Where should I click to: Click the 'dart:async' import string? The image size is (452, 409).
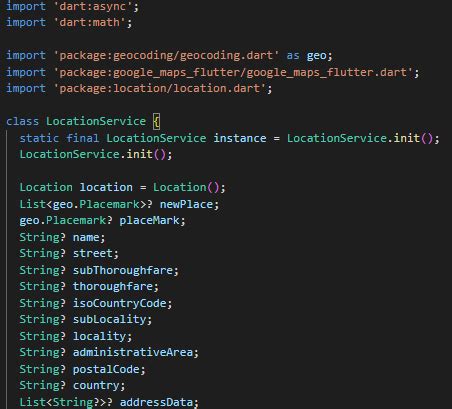pos(93,6)
